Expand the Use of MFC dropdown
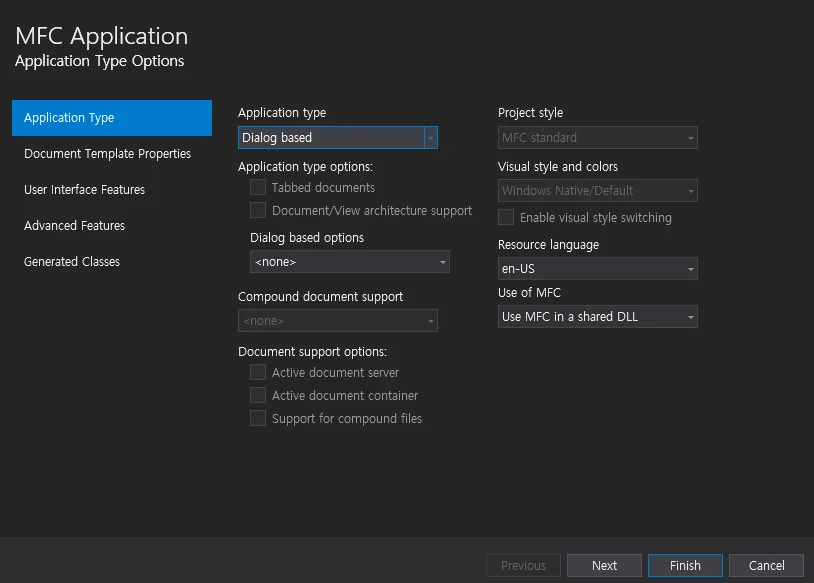 (x=598, y=317)
